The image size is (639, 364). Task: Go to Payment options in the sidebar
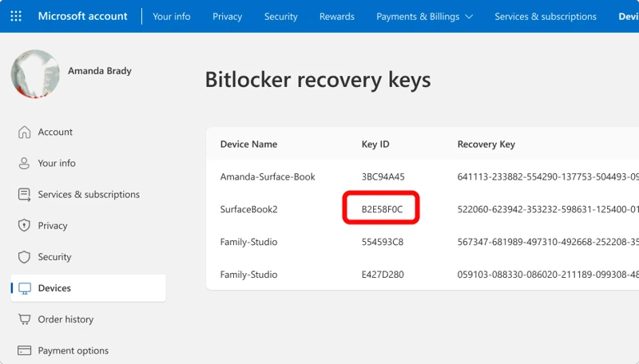73,350
